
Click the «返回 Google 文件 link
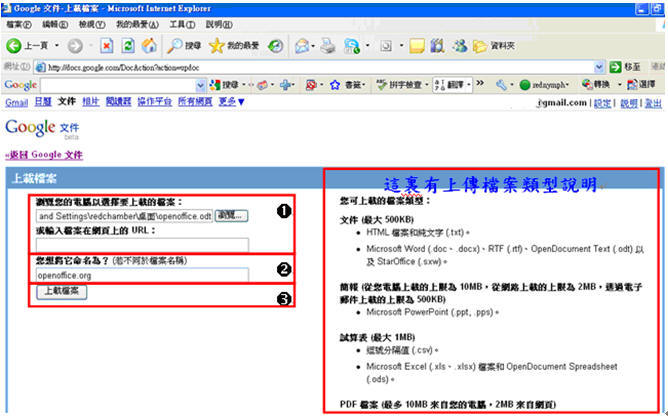point(44,155)
